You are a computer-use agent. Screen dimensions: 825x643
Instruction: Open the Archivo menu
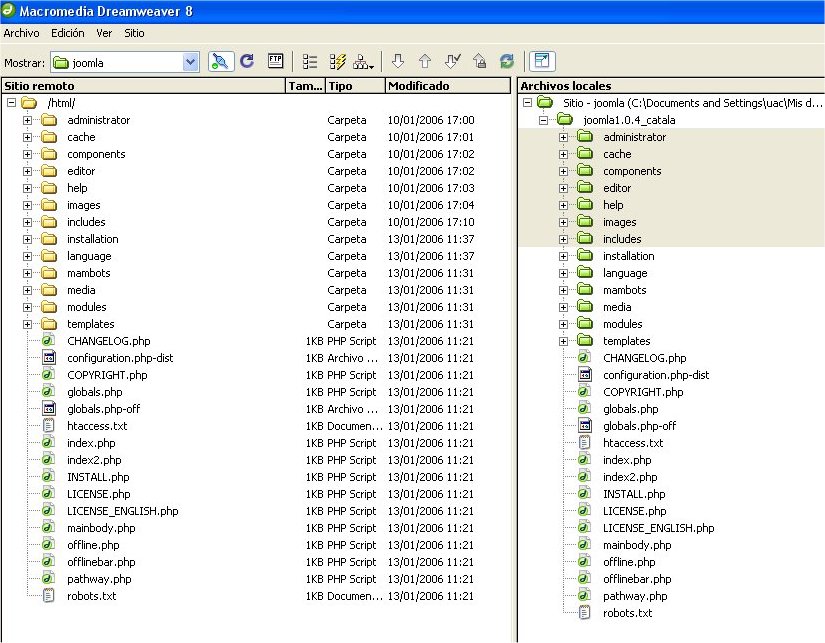(21, 33)
